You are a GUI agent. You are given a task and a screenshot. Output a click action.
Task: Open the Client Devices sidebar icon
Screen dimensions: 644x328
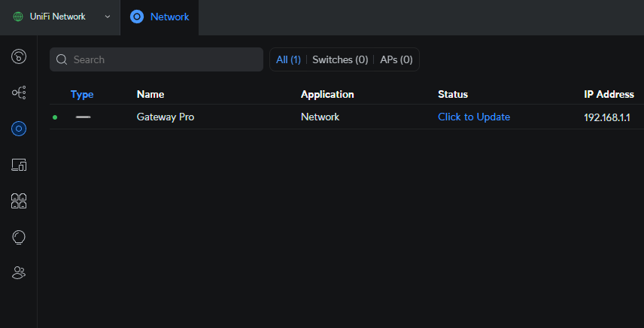pos(19,165)
